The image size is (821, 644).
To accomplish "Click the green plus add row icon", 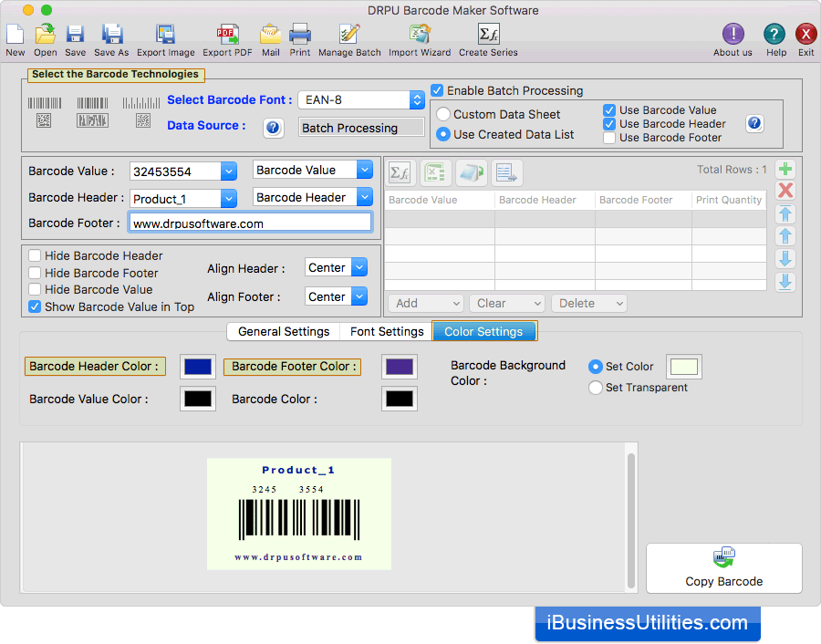I will coord(785,169).
